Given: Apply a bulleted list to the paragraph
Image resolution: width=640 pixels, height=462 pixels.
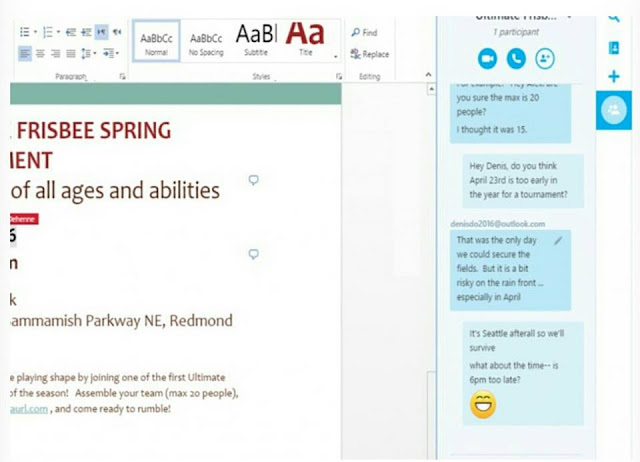Looking at the screenshot, I should click(25, 32).
